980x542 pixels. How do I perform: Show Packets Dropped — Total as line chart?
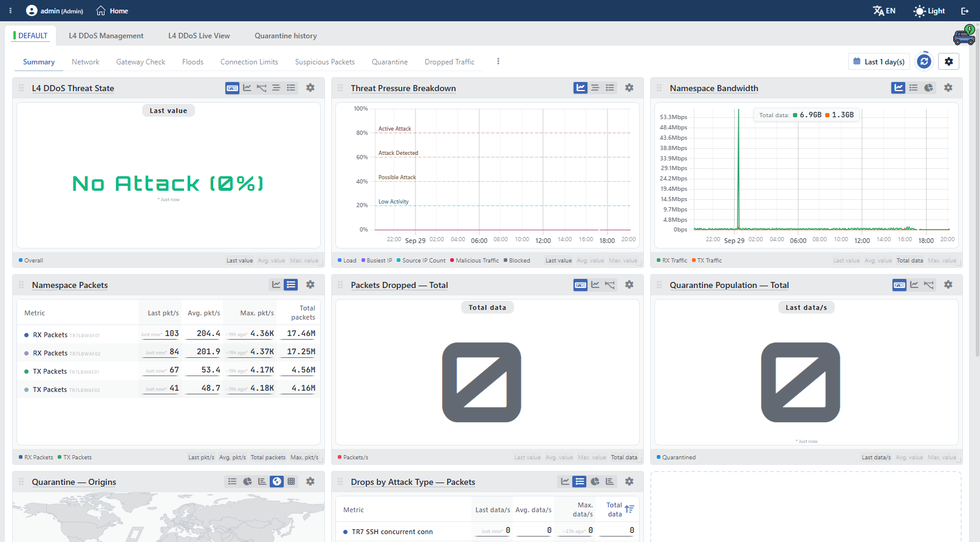pos(595,285)
